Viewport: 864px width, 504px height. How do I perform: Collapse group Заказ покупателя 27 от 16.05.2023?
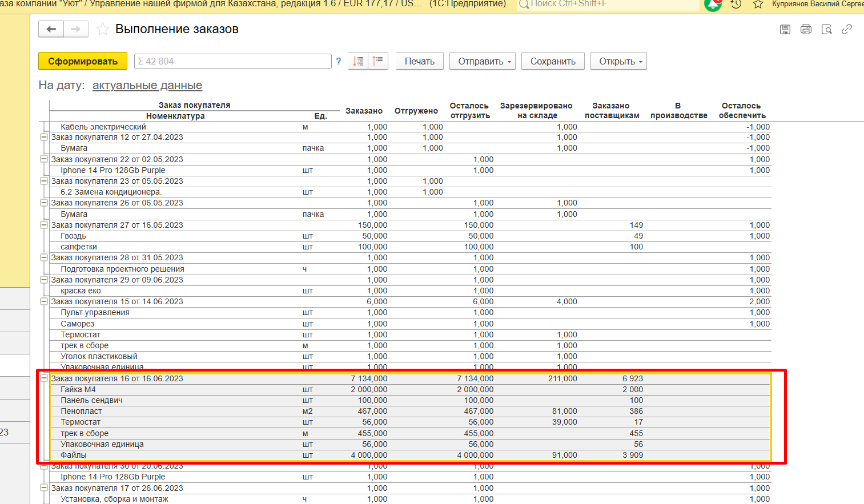[x=44, y=225]
